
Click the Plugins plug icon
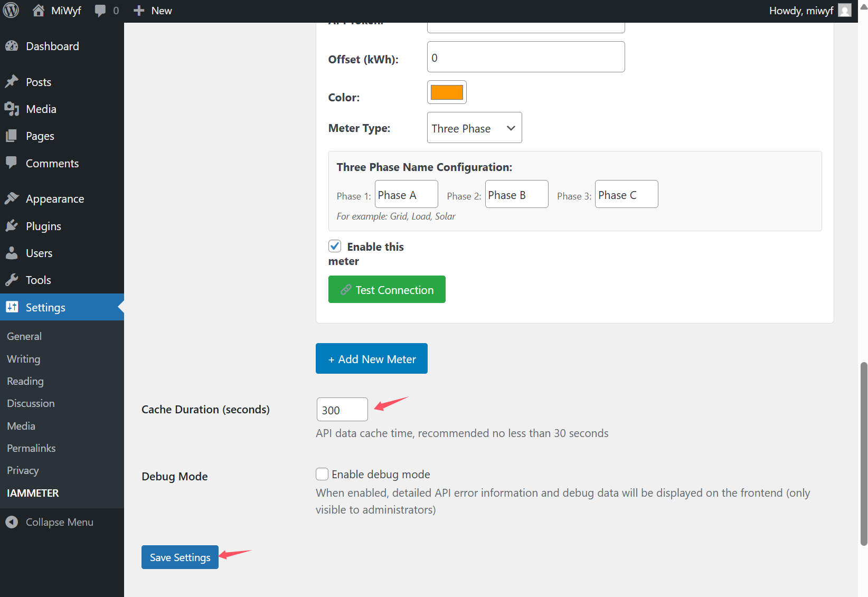click(12, 226)
